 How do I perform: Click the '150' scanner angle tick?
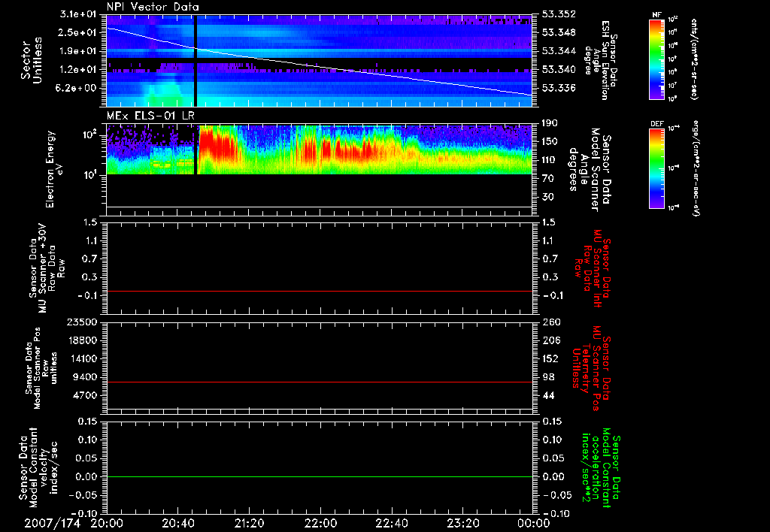tap(549, 142)
